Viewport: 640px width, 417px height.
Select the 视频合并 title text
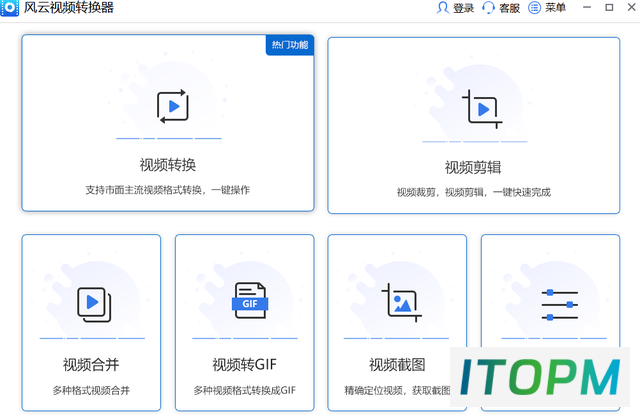pyautogui.click(x=91, y=364)
